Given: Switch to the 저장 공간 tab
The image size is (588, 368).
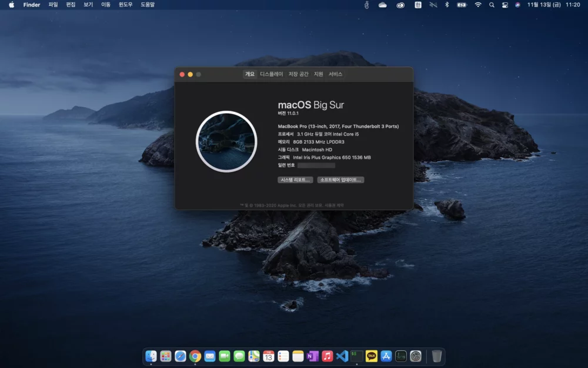Looking at the screenshot, I should click(x=299, y=74).
